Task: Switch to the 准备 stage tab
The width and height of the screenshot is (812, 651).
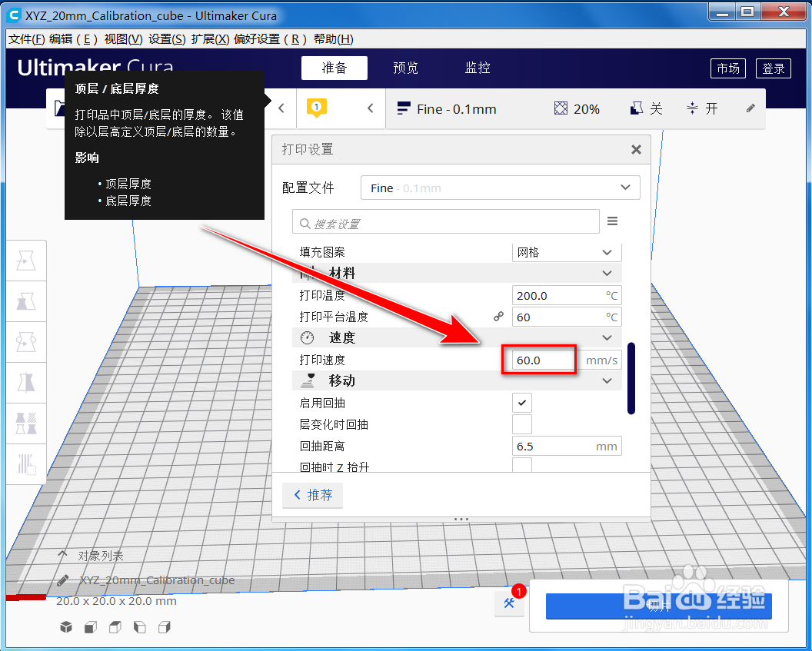Action: 334,68
